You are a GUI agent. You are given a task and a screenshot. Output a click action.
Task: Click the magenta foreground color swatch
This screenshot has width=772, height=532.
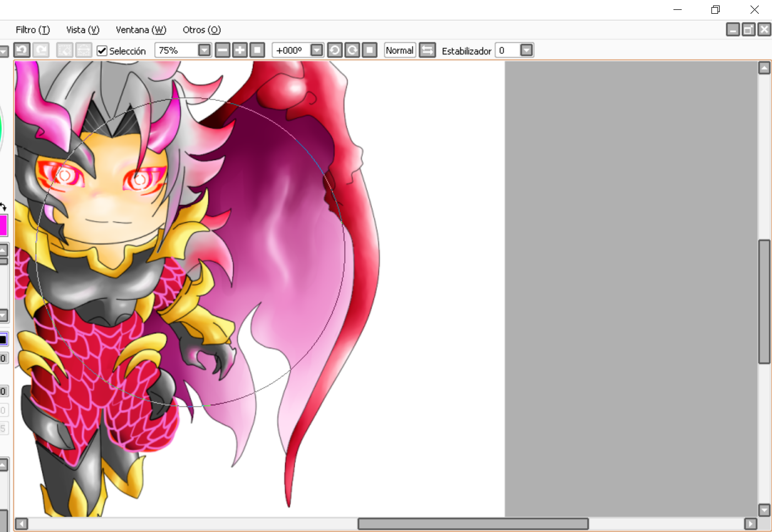[3, 226]
